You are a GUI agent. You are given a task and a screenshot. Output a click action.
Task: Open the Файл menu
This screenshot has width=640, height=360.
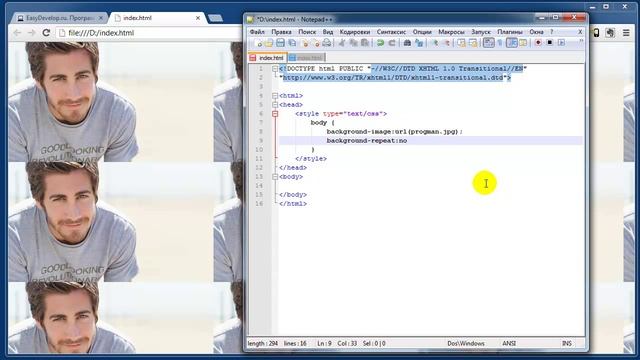coord(257,32)
